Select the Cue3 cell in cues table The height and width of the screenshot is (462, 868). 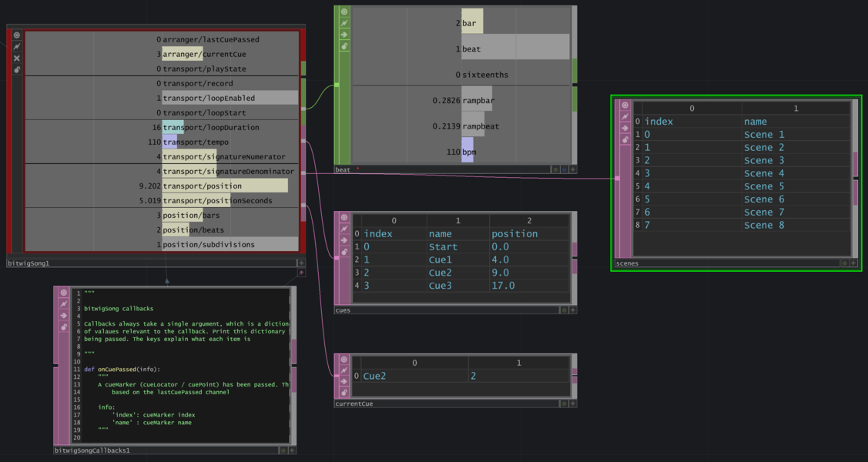pyautogui.click(x=440, y=286)
